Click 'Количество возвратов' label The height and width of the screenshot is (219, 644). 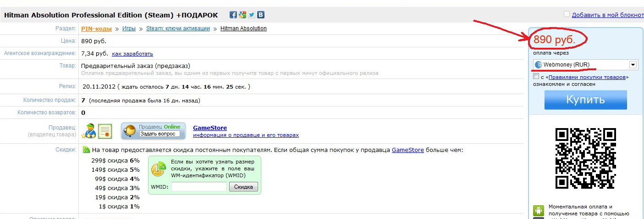pyautogui.click(x=47, y=112)
